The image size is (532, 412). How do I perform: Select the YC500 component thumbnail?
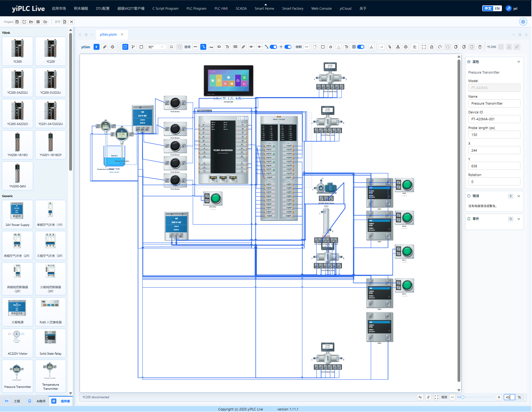(x=18, y=51)
